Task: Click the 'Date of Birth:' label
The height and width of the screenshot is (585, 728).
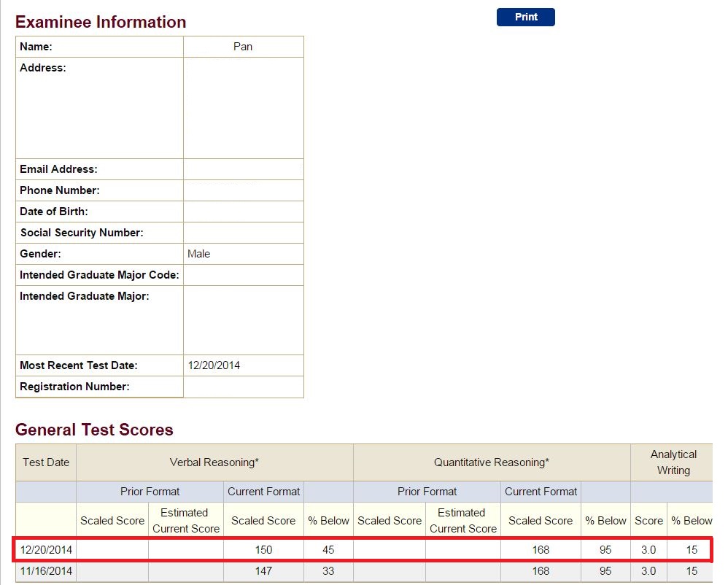Action: point(54,212)
